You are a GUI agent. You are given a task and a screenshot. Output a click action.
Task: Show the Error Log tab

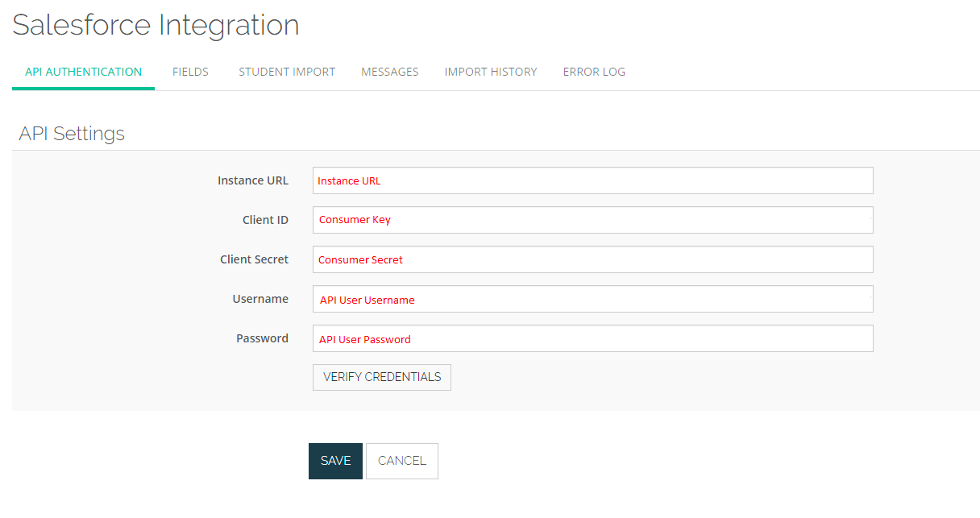594,72
